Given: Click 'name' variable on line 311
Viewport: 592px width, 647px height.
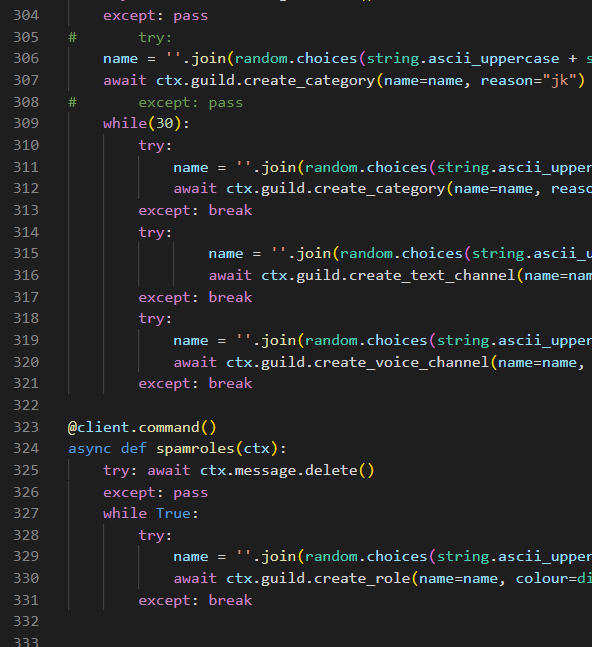Looking at the screenshot, I should click(x=191, y=168).
